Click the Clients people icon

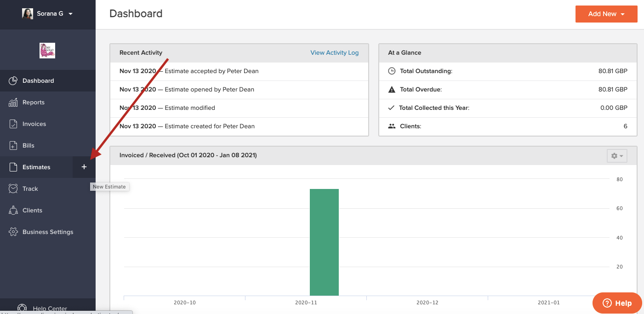(x=13, y=210)
